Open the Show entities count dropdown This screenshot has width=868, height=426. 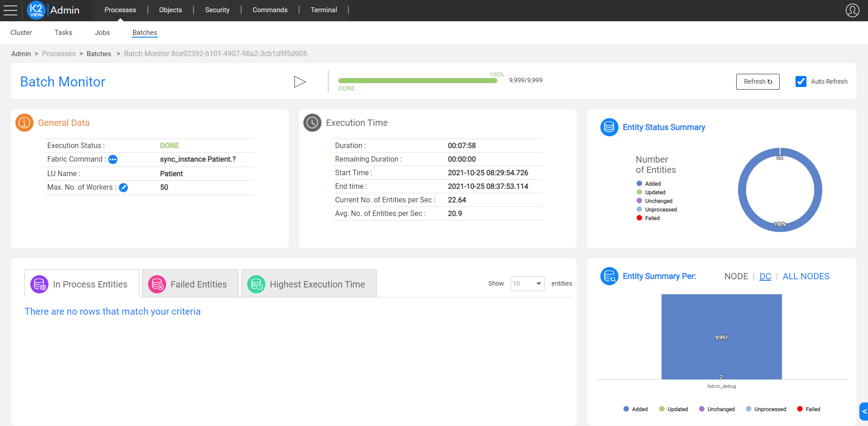coord(527,283)
